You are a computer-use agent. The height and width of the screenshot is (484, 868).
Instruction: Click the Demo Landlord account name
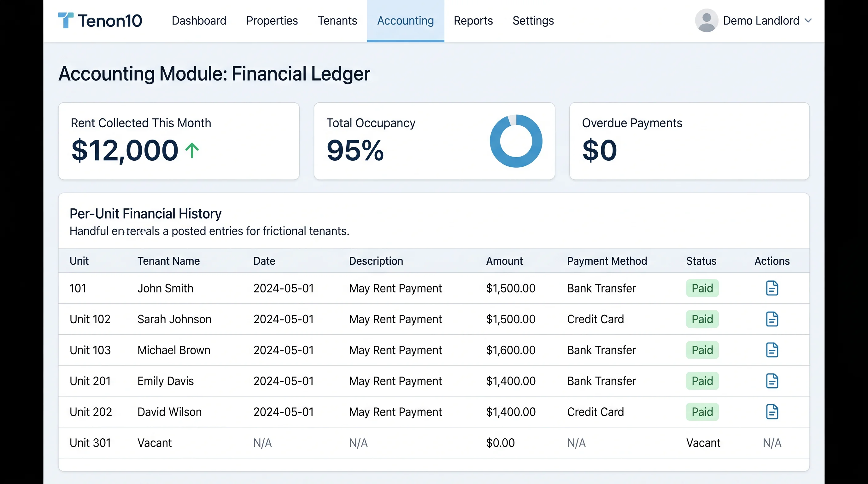[761, 20]
